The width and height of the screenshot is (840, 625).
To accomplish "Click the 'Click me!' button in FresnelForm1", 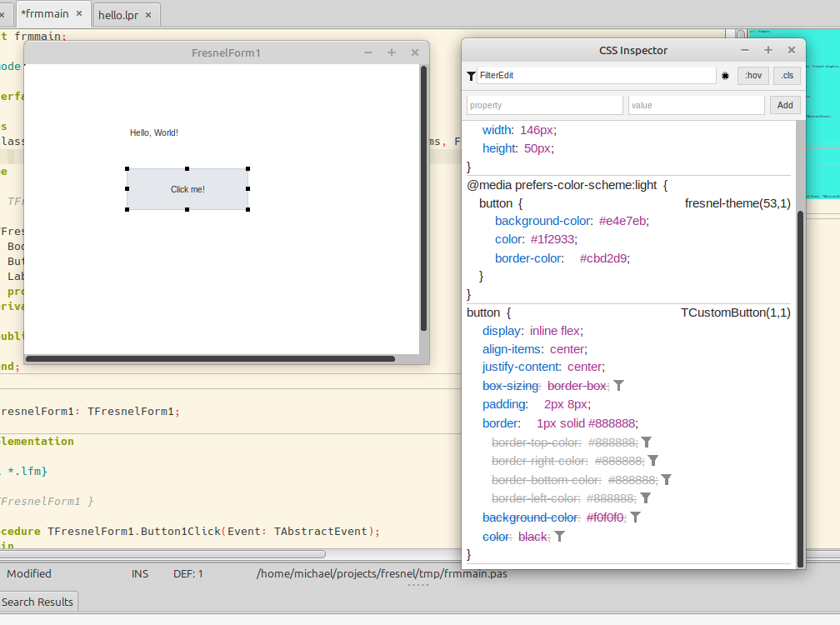I will click(187, 189).
